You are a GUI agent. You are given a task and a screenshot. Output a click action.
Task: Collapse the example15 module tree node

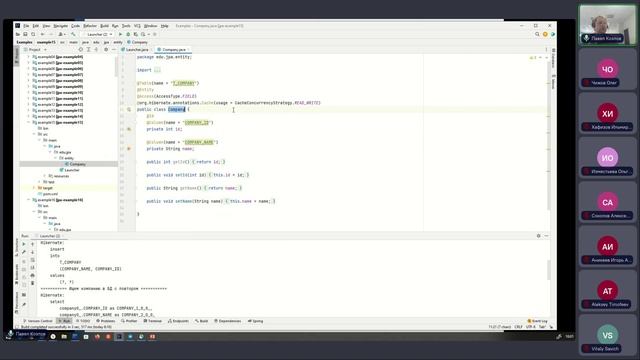tap(29, 122)
